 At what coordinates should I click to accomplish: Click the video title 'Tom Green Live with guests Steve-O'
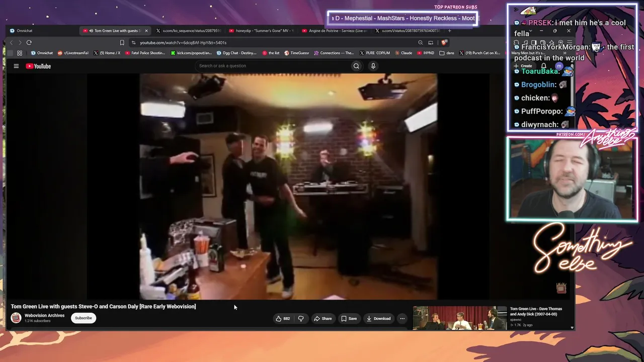(103, 306)
